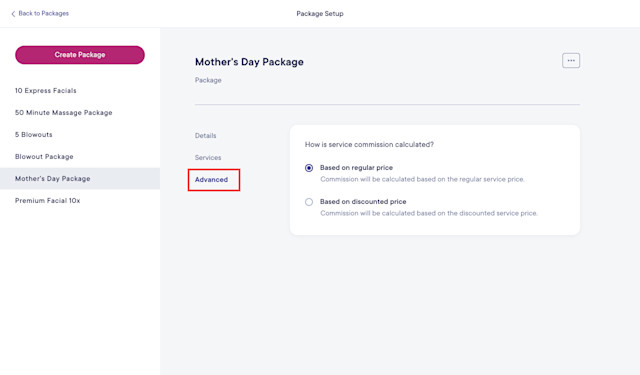640x375 pixels.
Task: Click the back chevron arrow icon
Action: [13, 14]
